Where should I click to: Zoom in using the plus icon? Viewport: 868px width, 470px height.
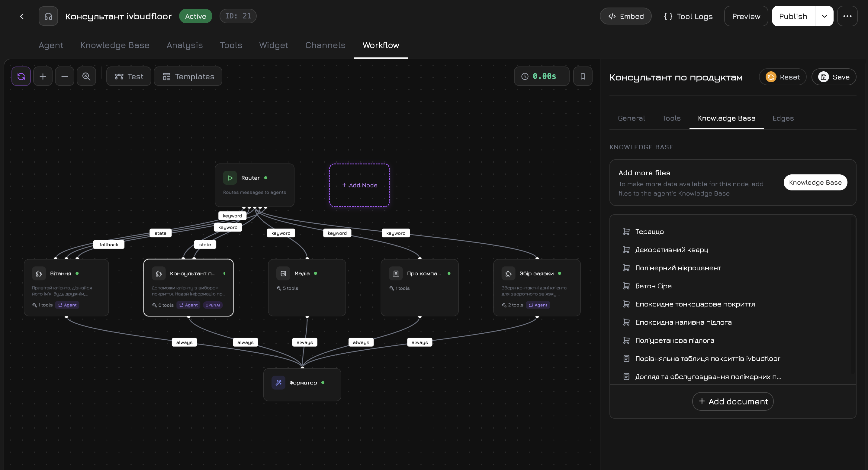coord(43,76)
